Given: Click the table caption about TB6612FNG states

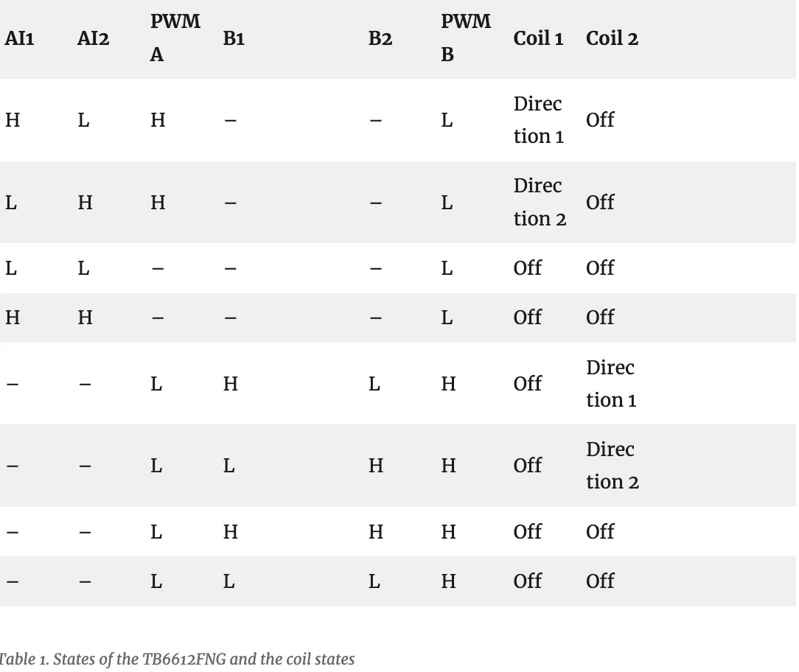Looking at the screenshot, I should click(177, 659).
